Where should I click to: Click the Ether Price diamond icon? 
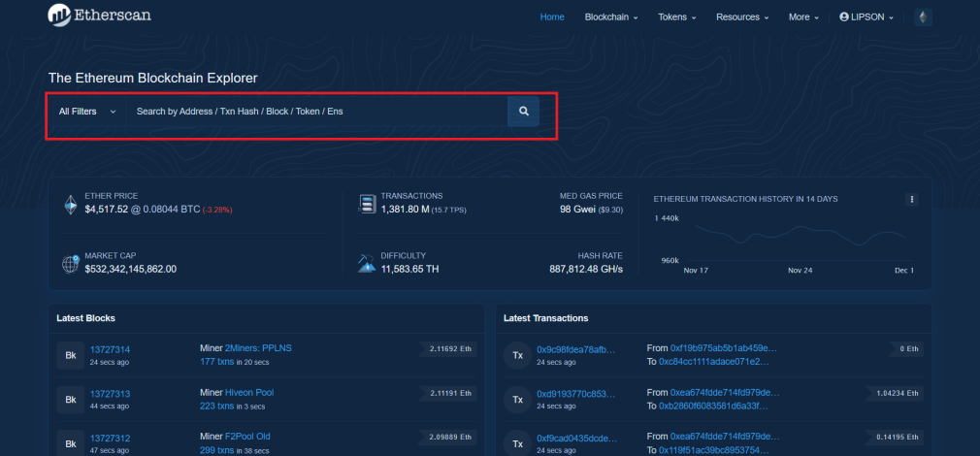(x=71, y=205)
